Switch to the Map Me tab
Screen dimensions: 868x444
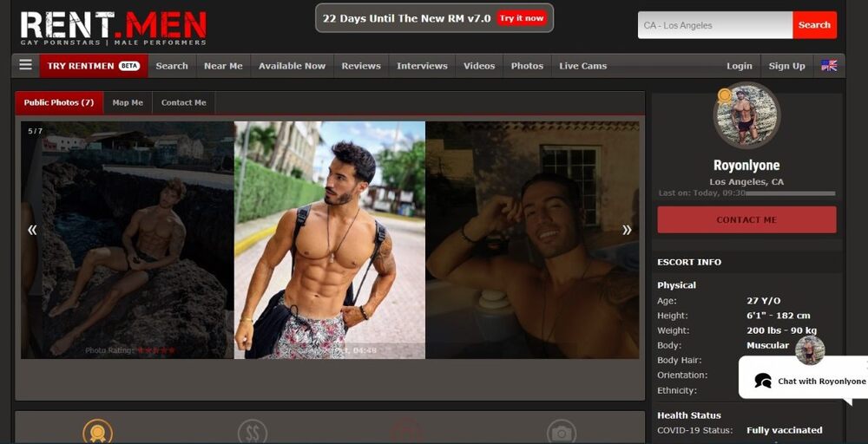click(x=128, y=102)
